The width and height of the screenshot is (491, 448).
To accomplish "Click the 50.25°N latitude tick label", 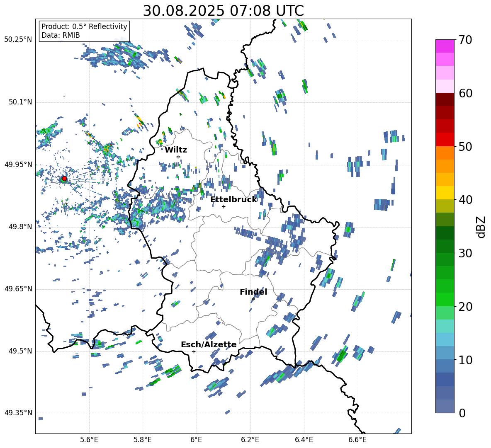I will pyautogui.click(x=18, y=40).
